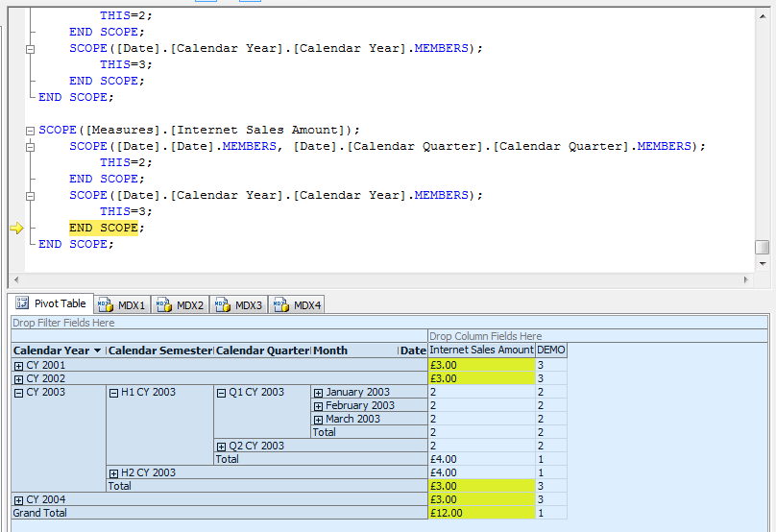Expand the CY 2001 row
This screenshot has width=776, height=532.
coord(18,366)
